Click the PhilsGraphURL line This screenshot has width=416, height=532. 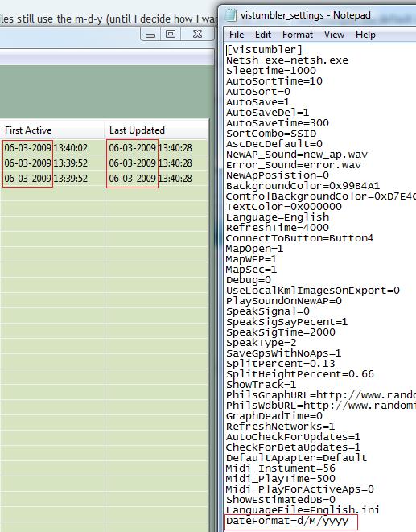(321, 395)
